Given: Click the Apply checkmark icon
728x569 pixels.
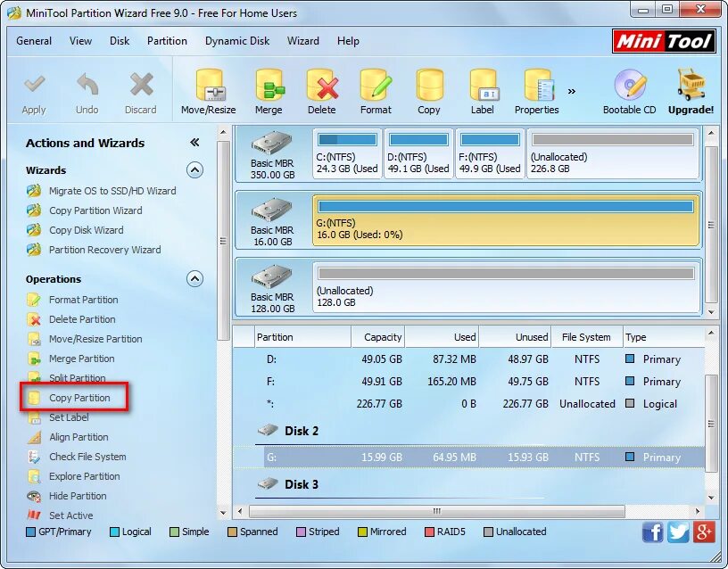Looking at the screenshot, I should [34, 85].
